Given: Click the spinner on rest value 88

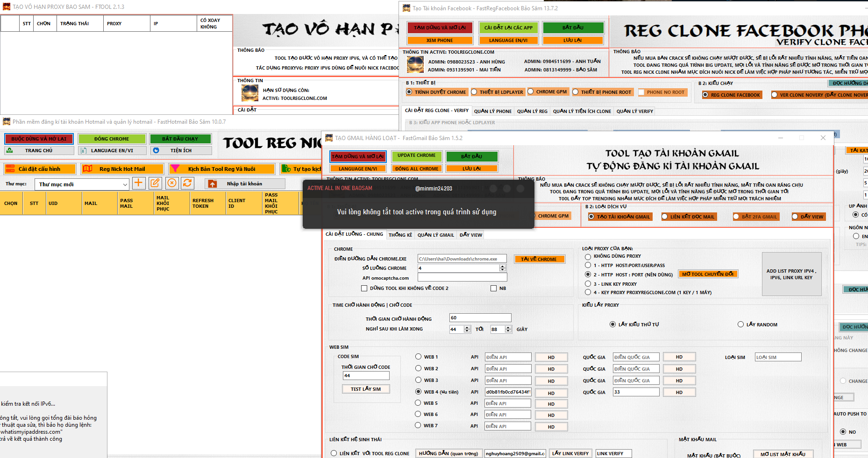Looking at the screenshot, I should 508,330.
